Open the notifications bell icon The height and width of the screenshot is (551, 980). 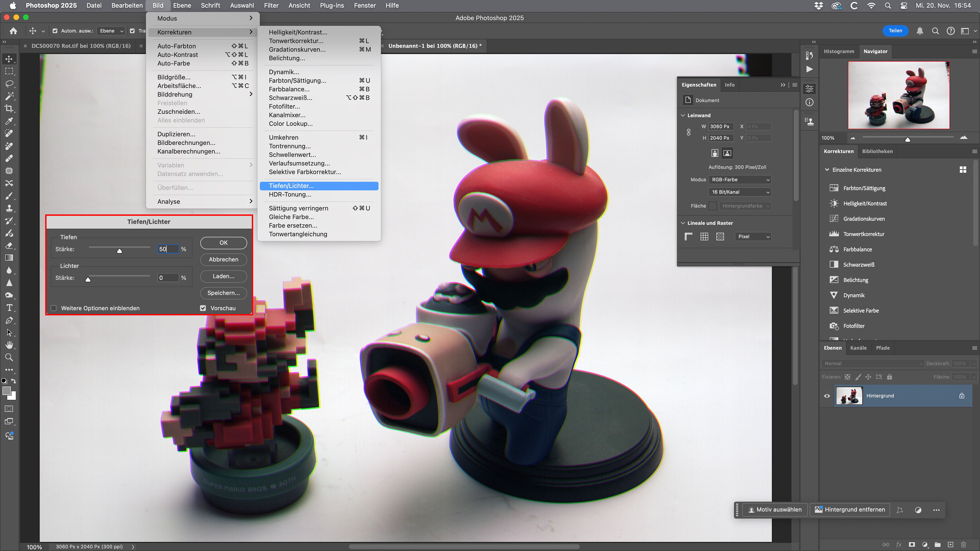(920, 31)
